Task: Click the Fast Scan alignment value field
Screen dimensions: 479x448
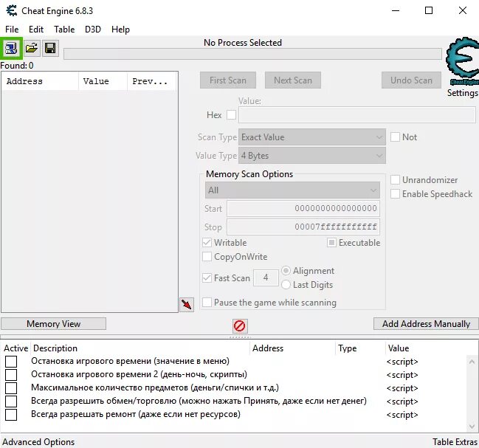Action: 266,278
